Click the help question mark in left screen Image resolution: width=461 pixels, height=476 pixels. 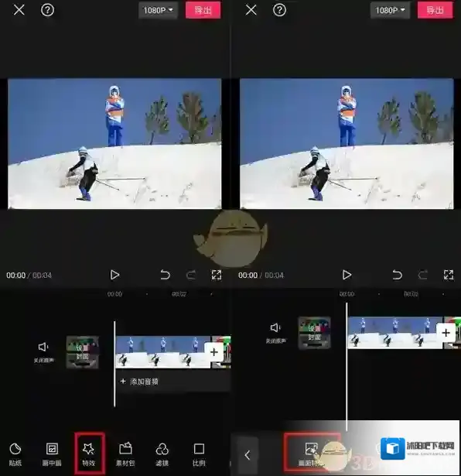point(47,10)
